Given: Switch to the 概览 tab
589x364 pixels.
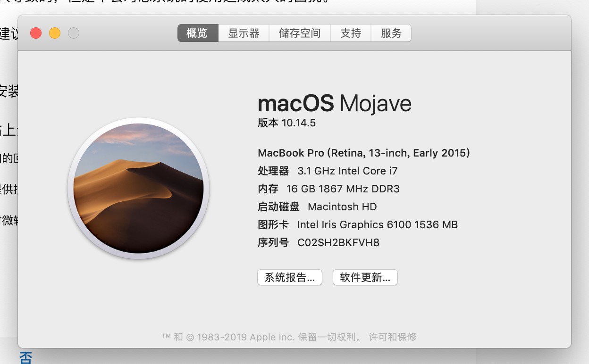Looking at the screenshot, I should click(x=198, y=33).
